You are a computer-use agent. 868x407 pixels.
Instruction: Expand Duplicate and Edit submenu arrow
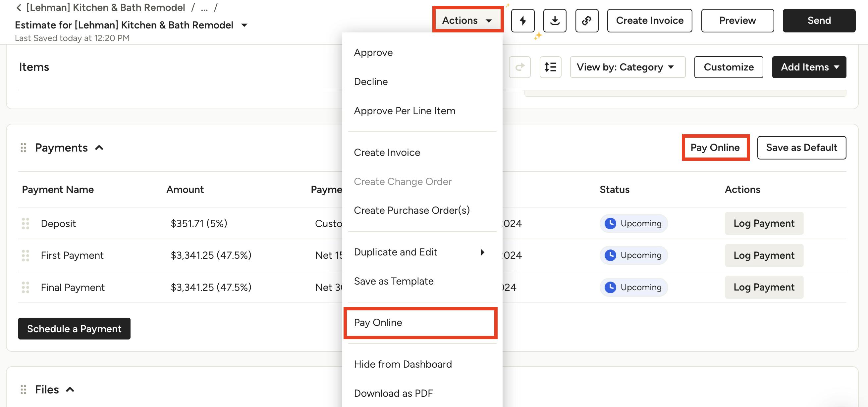pyautogui.click(x=482, y=252)
